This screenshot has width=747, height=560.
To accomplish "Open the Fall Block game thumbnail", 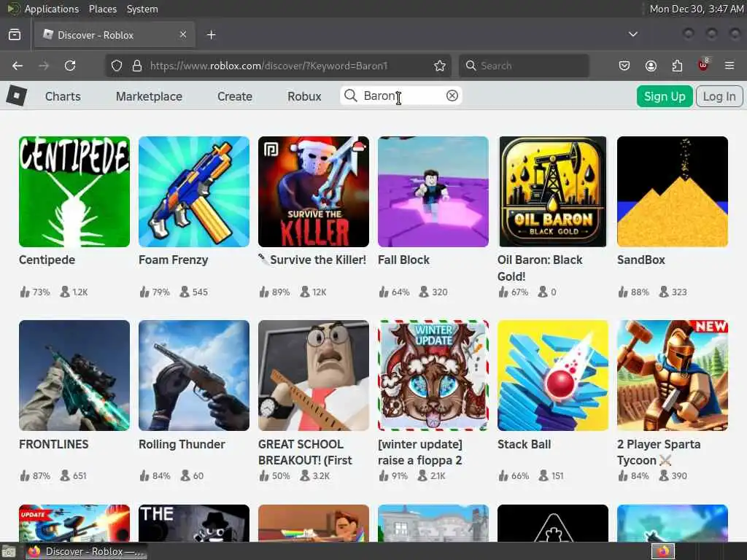I will [433, 192].
